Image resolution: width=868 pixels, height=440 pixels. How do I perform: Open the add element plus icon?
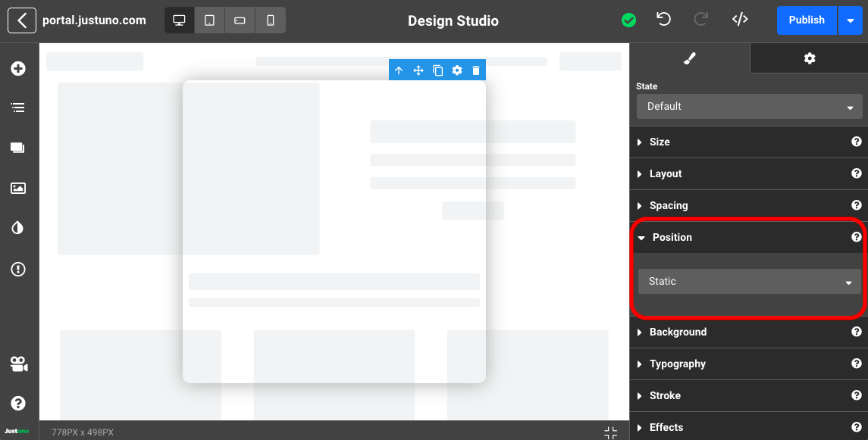pyautogui.click(x=18, y=69)
